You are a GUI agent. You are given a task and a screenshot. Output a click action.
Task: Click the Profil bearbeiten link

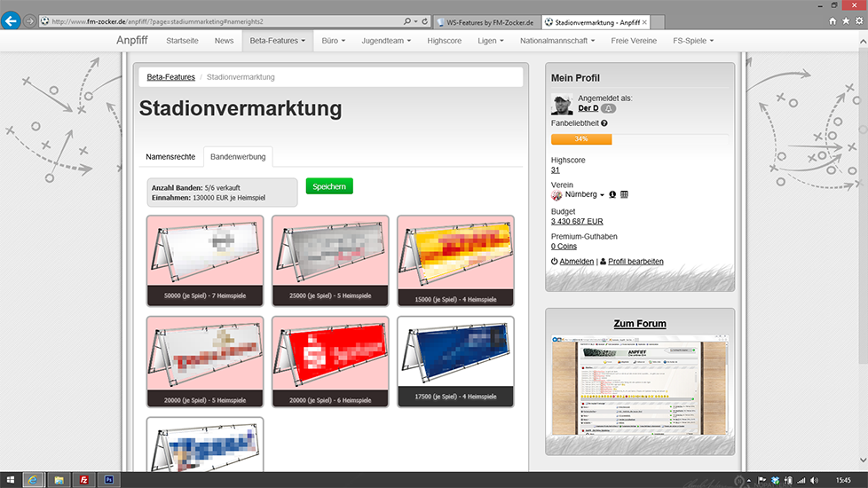pyautogui.click(x=635, y=262)
